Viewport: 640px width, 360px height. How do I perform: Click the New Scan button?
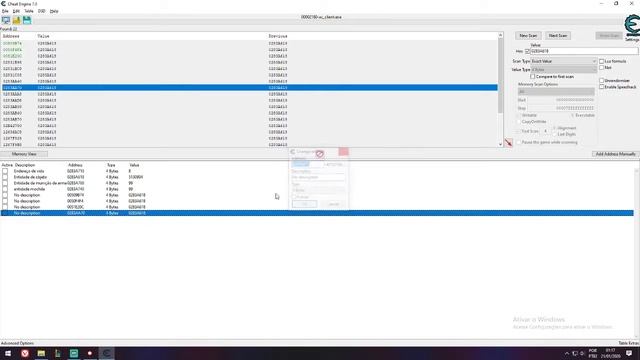click(528, 36)
